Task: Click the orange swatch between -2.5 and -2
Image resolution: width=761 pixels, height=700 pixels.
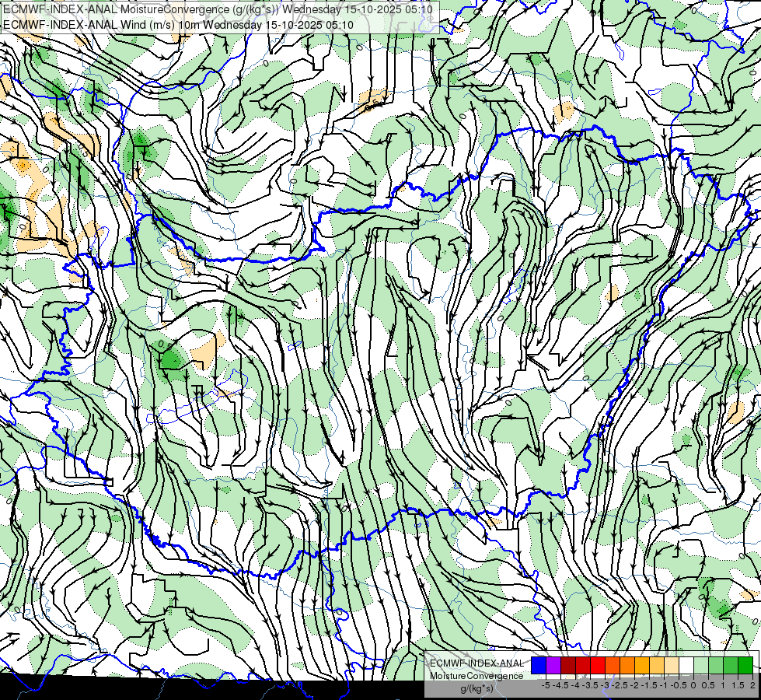Action: tap(627, 666)
